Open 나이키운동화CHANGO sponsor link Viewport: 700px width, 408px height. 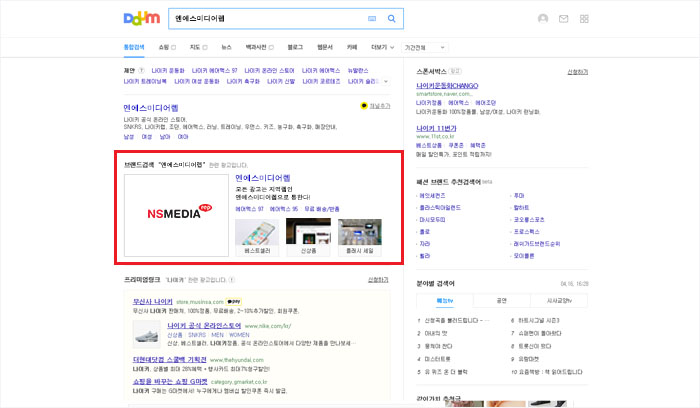[447, 86]
